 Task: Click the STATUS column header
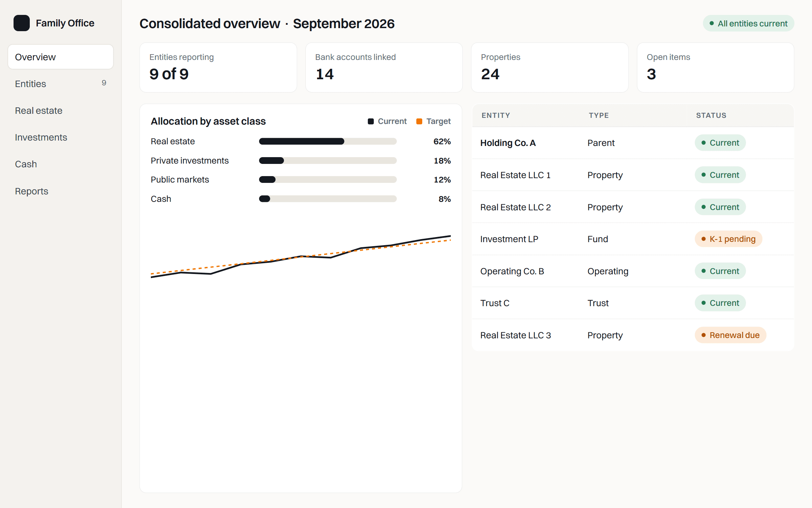711,115
